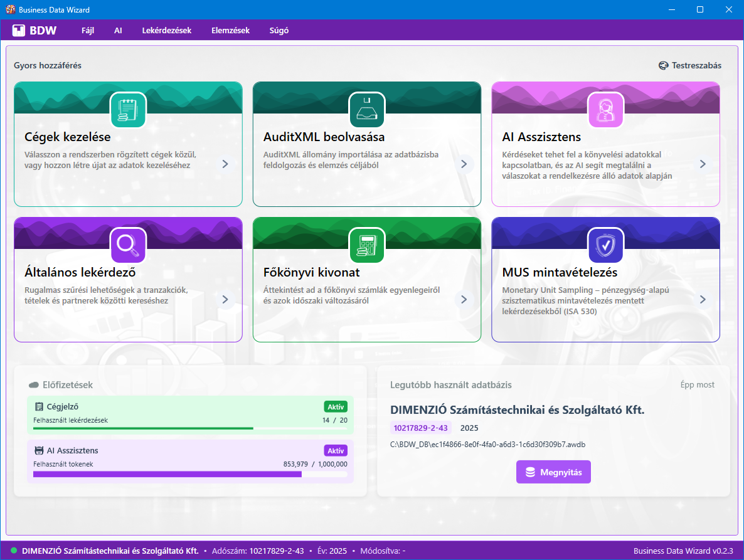Click the AI tokens usage progress bar
The height and width of the screenshot is (560, 744).
[190, 474]
